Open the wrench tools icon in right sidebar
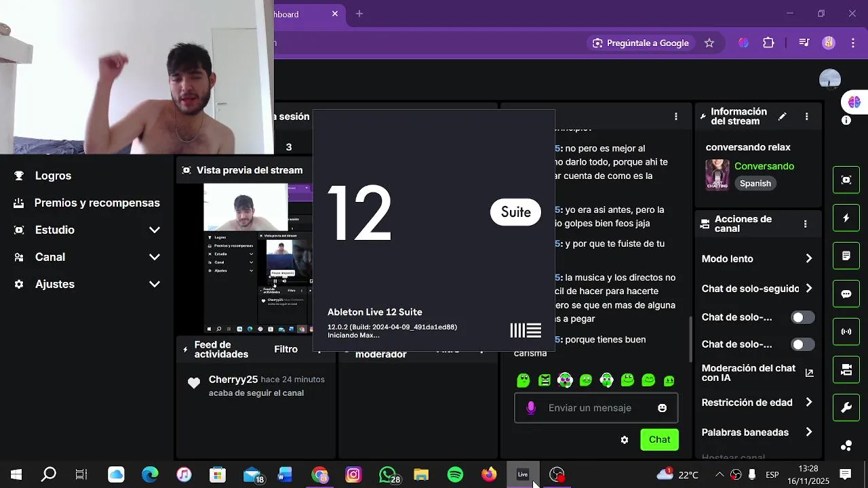The width and height of the screenshot is (868, 488). click(x=846, y=407)
